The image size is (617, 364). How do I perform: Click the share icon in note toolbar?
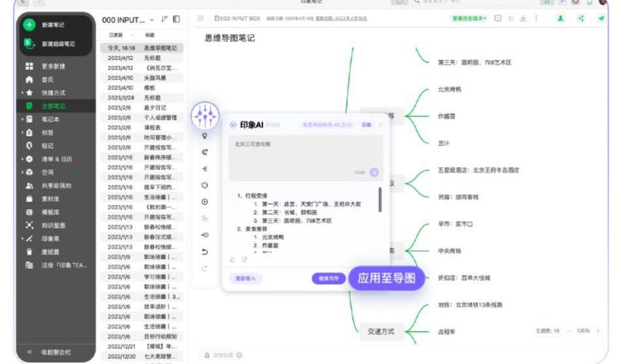click(581, 19)
